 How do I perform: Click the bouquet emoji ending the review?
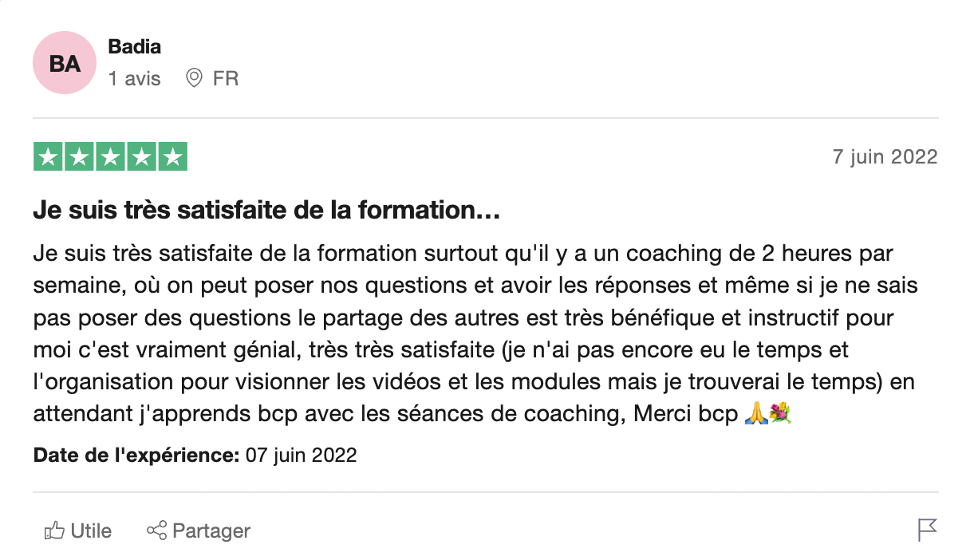coord(779,415)
